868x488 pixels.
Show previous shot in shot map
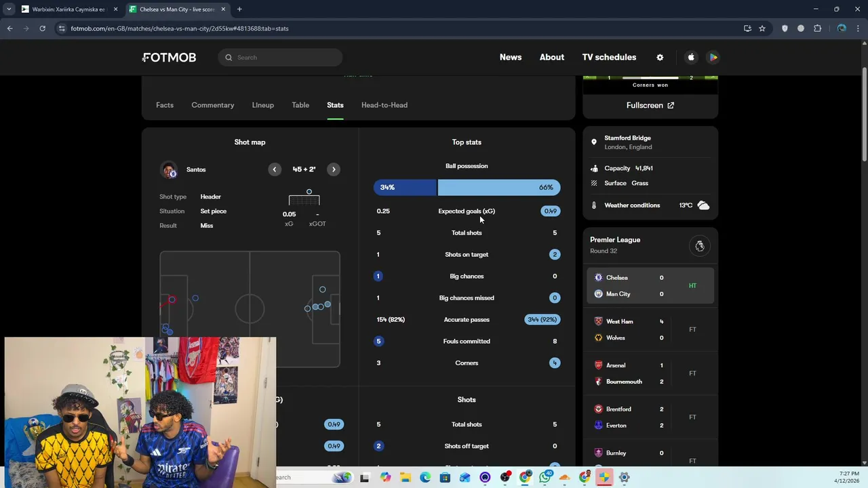click(275, 169)
